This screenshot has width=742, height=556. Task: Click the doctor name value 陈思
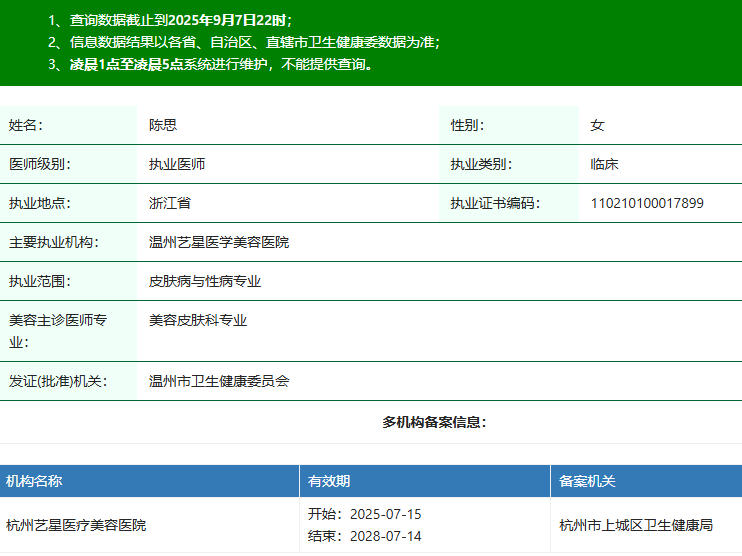163,125
